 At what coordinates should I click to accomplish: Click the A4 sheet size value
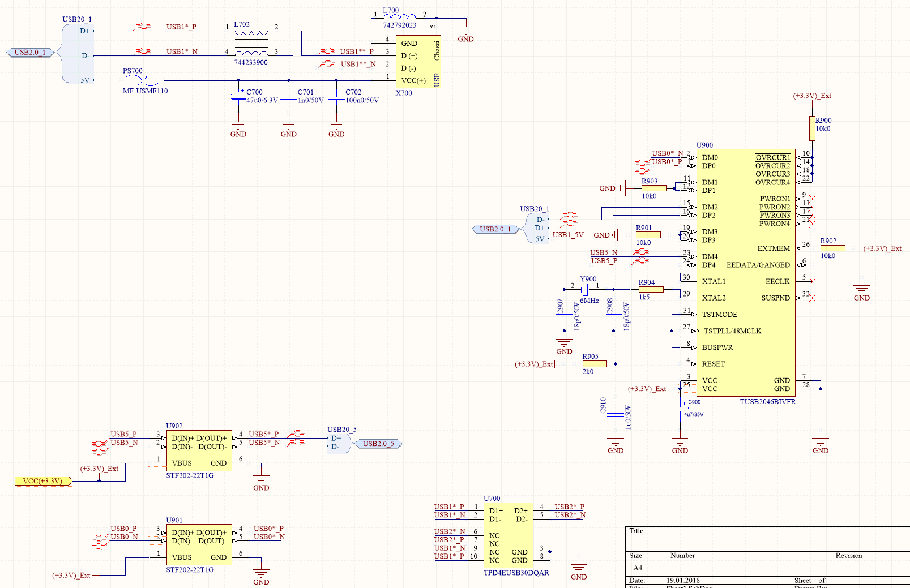[638, 568]
